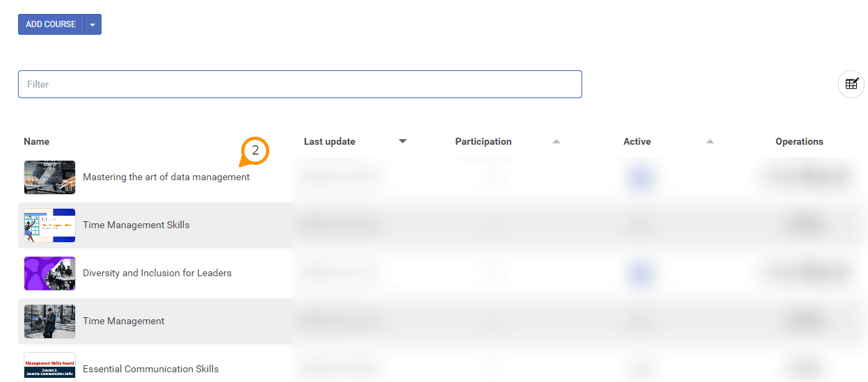The height and width of the screenshot is (382, 868).
Task: Sort by the Participation column header
Action: (x=483, y=141)
